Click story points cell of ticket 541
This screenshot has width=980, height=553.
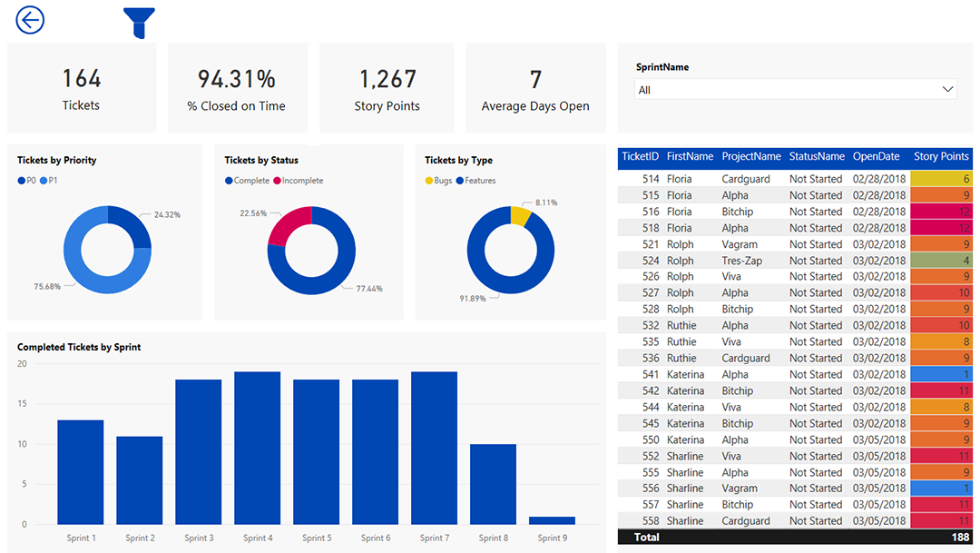941,374
